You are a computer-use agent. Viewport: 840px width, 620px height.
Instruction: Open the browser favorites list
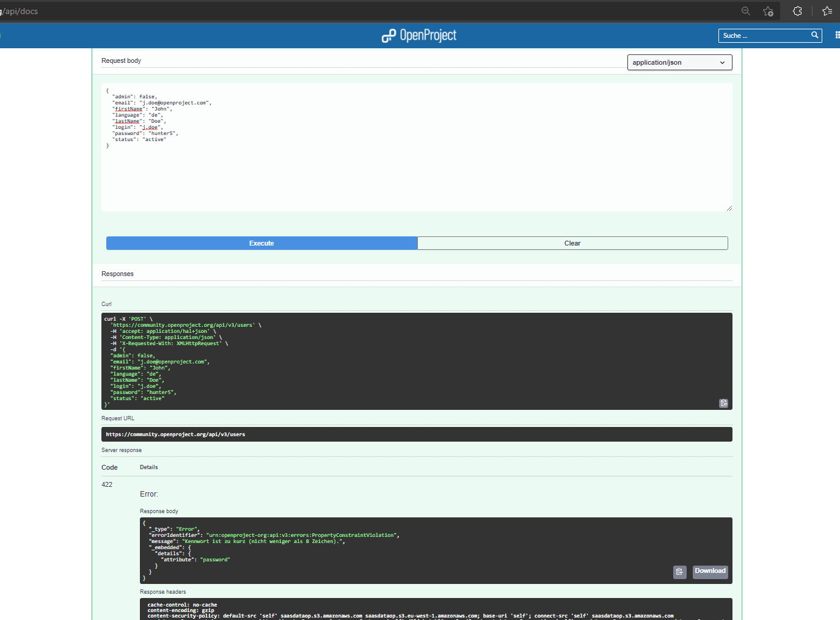click(827, 11)
